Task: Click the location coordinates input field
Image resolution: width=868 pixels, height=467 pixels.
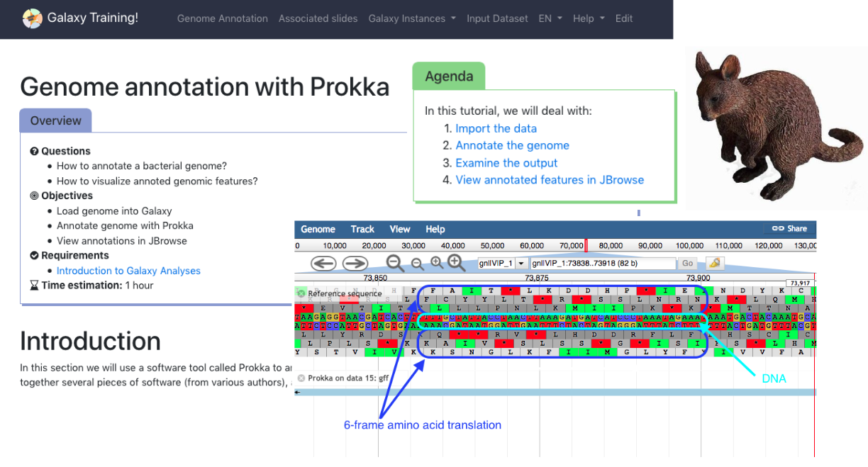Action: 603,264
